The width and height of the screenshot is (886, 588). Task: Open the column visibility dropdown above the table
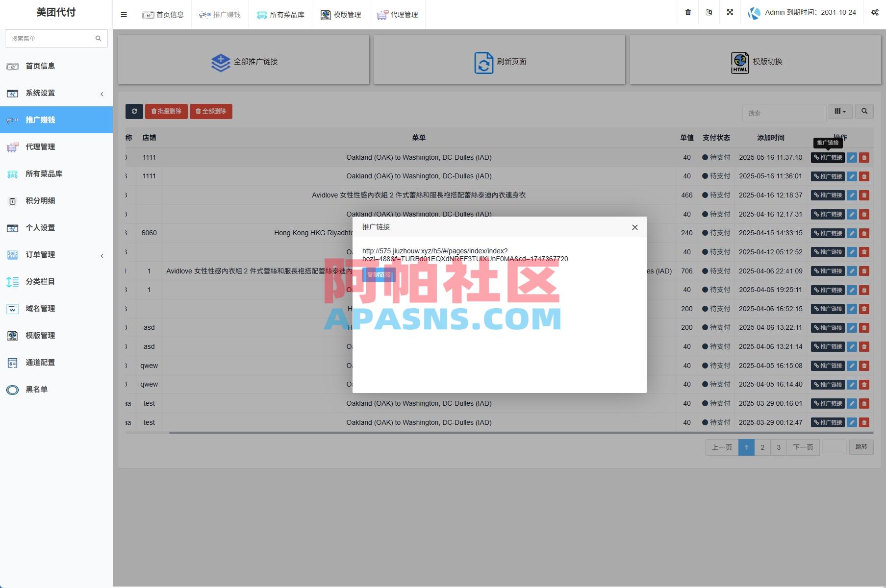(x=840, y=112)
